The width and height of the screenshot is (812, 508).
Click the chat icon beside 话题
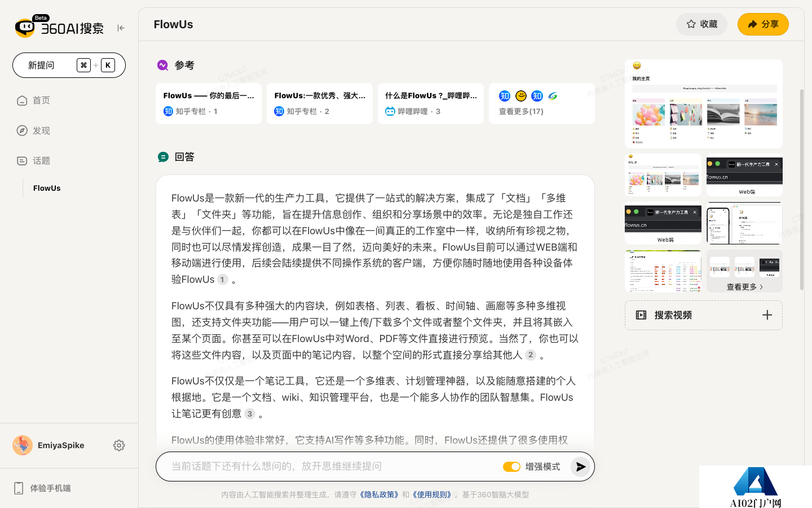click(x=22, y=161)
